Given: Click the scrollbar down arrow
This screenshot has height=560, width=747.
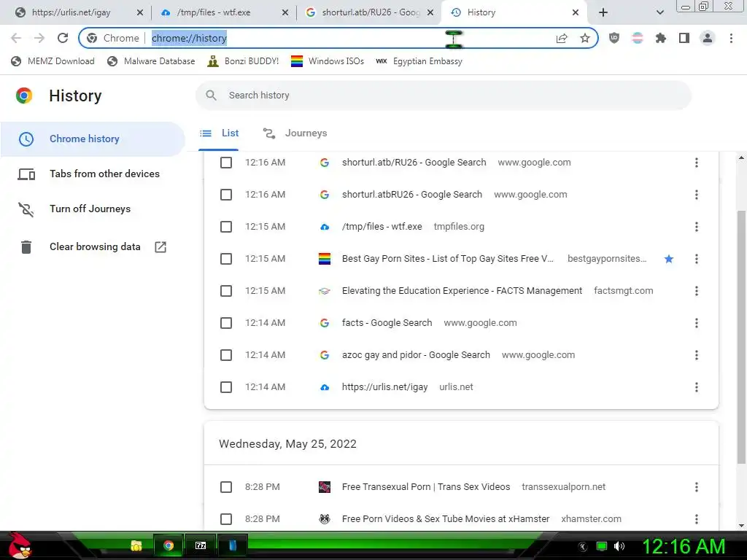Looking at the screenshot, I should [x=741, y=525].
